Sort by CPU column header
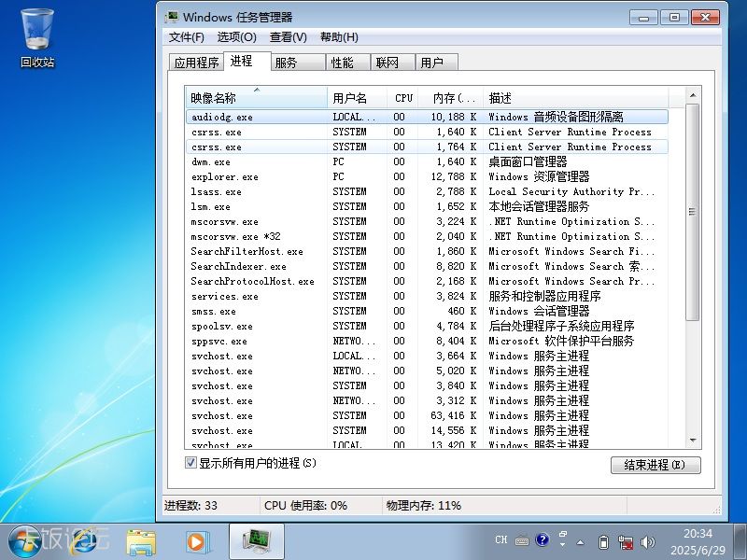This screenshot has width=747, height=560. 402,98
